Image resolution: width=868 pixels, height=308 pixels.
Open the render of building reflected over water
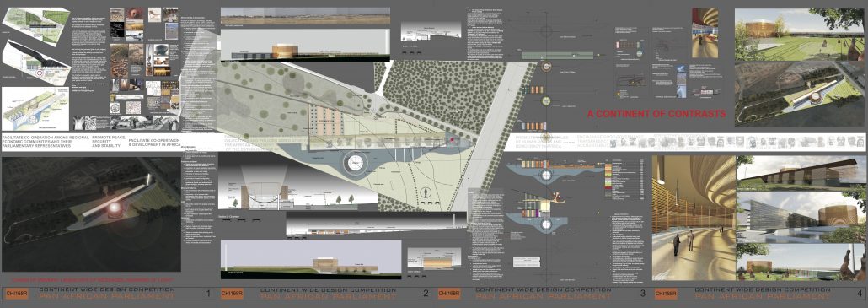(801, 217)
